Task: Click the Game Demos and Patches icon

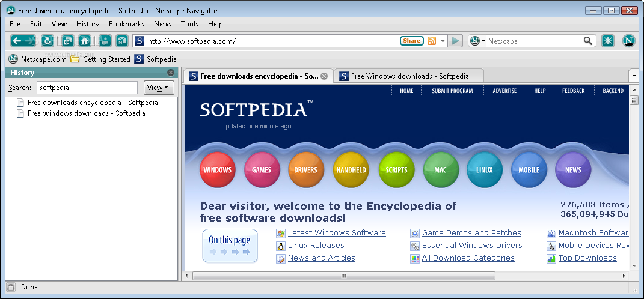Action: [x=415, y=234]
